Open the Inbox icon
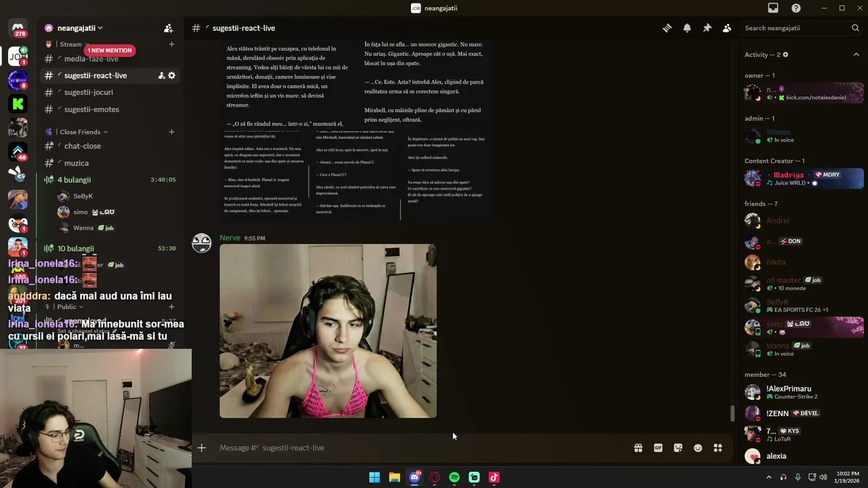Image resolution: width=868 pixels, height=488 pixels. [773, 8]
